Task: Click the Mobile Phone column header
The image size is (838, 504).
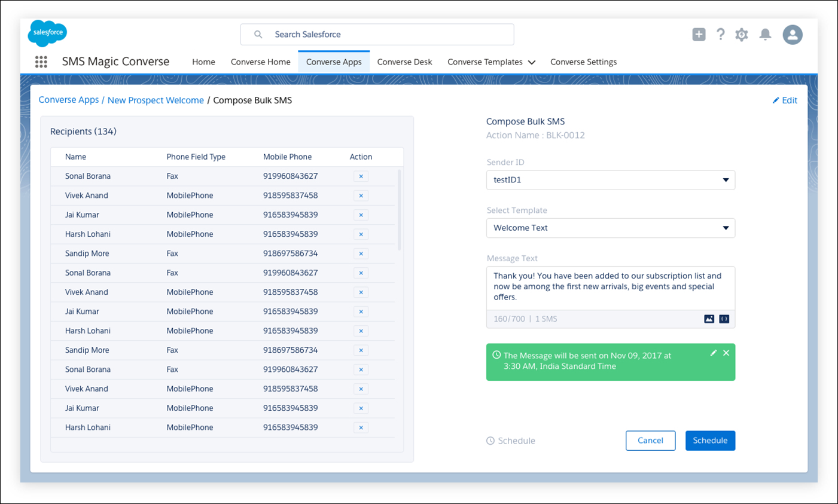Action: [x=287, y=157]
